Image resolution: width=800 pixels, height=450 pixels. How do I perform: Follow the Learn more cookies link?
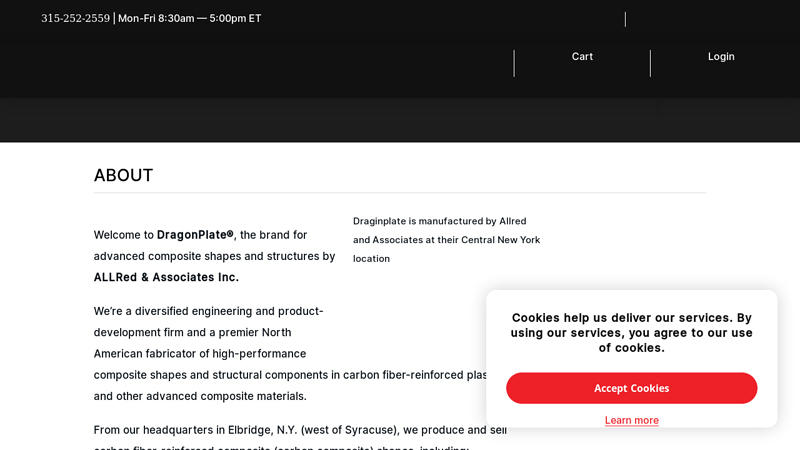tap(632, 420)
